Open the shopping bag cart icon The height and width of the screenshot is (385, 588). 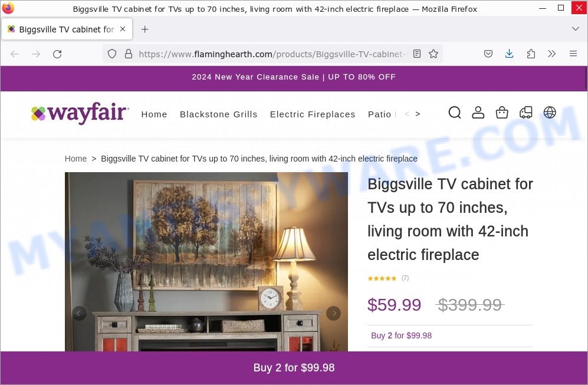(502, 113)
